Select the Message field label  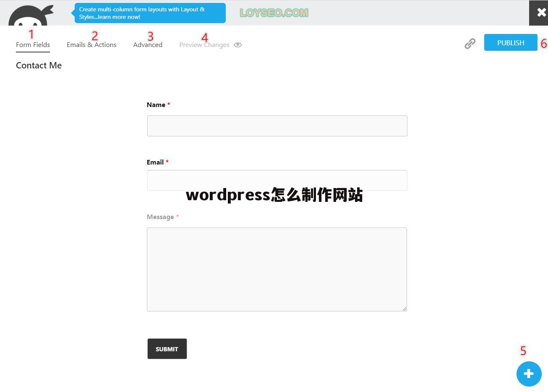pos(160,217)
